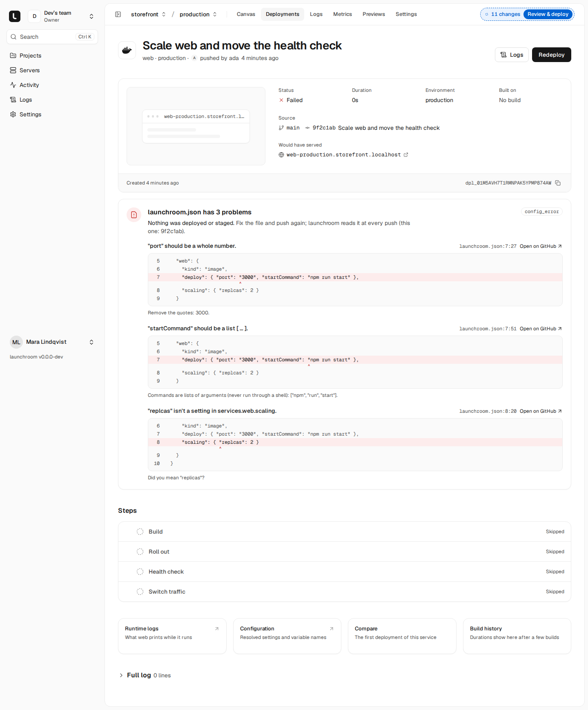Open on GitHub for the port error
The height and width of the screenshot is (710, 588).
tap(541, 246)
